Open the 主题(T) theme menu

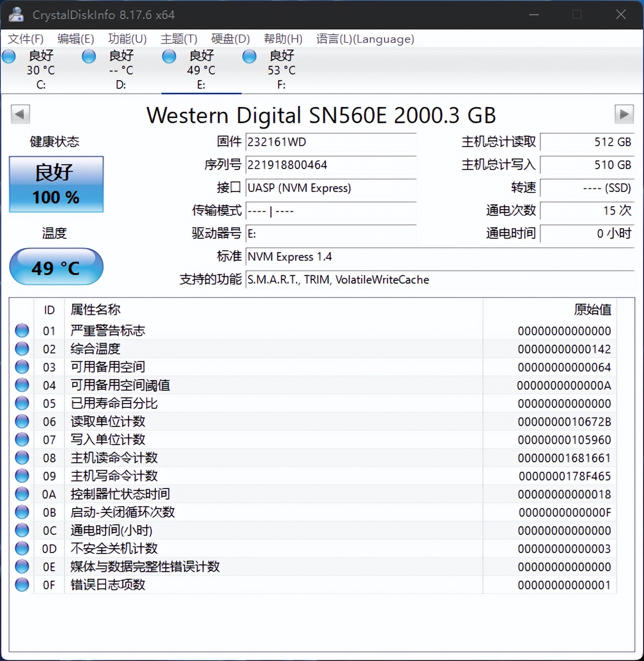tap(179, 39)
